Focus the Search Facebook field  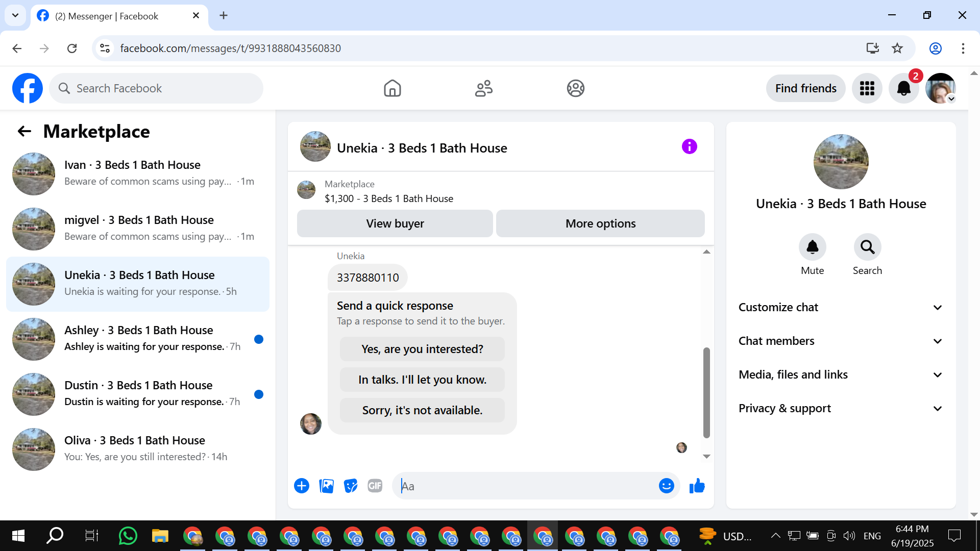pos(156,88)
